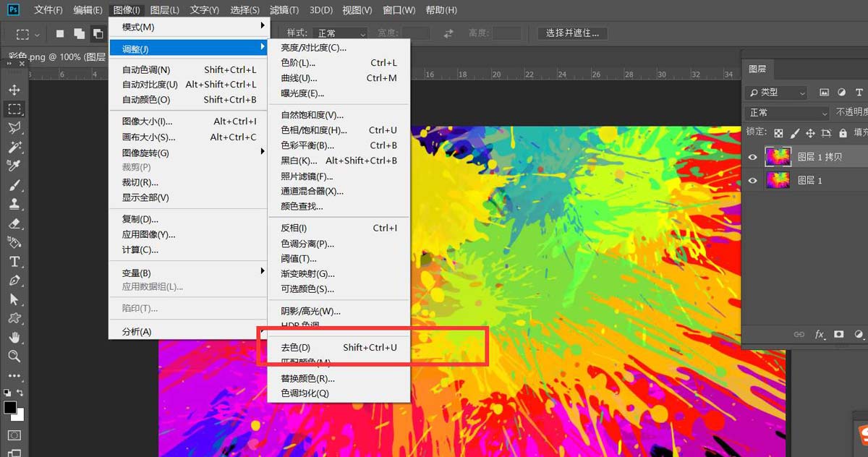Swap width and height arrows icon

coord(448,33)
